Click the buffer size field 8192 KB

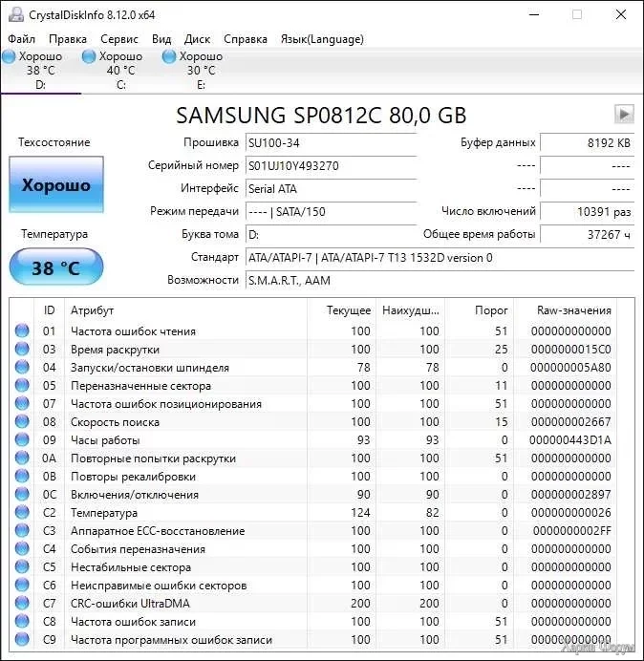click(x=587, y=143)
